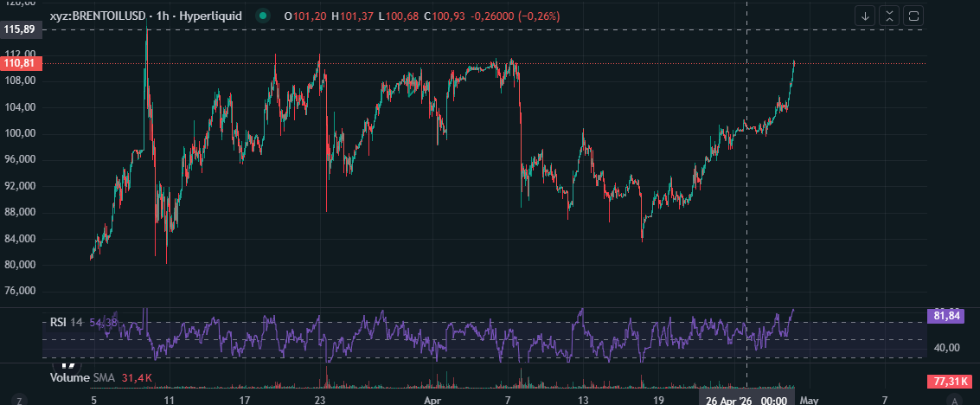Click the 100,00 price scale label
The height and width of the screenshot is (405, 980).
[19, 134]
